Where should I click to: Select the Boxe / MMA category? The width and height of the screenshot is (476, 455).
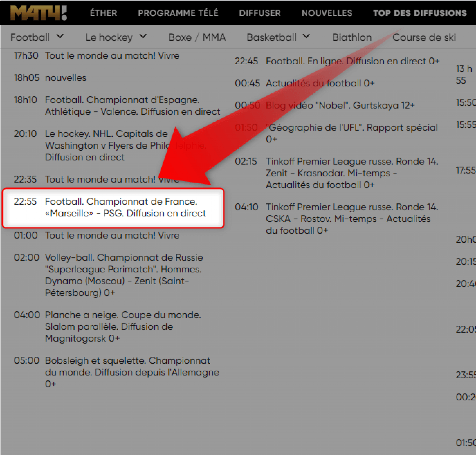197,37
